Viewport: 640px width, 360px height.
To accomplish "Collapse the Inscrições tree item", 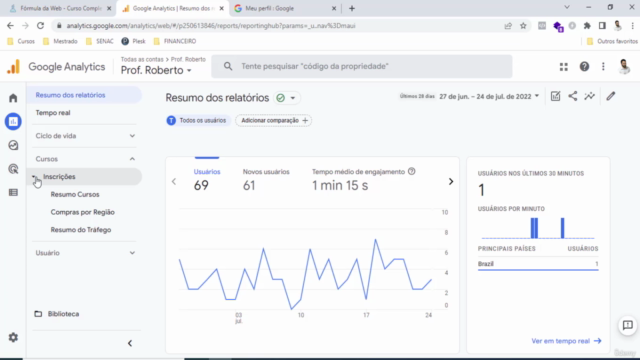I will pyautogui.click(x=34, y=177).
